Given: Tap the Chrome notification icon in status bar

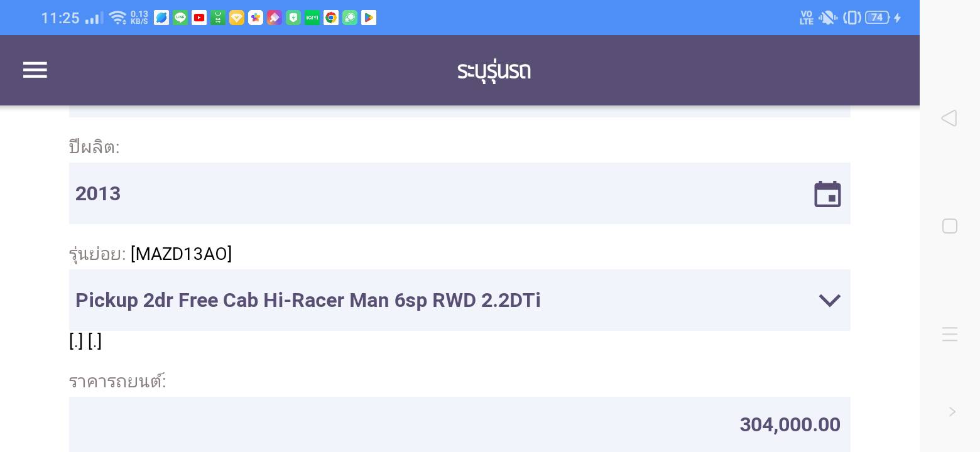Looking at the screenshot, I should pyautogui.click(x=331, y=18).
